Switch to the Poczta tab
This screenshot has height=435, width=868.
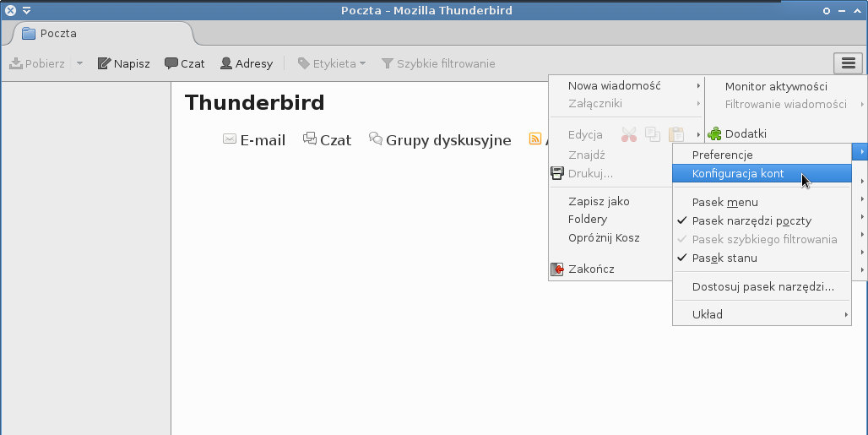click(x=102, y=33)
